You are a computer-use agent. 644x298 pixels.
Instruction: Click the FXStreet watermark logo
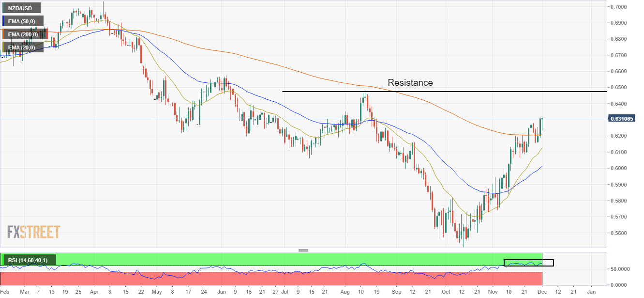tap(34, 232)
